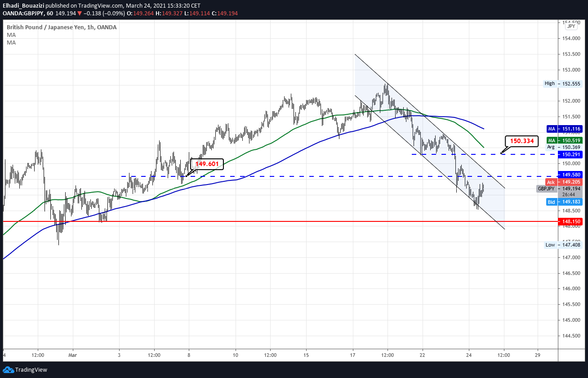Click the date 17 on the time axis
The width and height of the screenshot is (588, 378).
coord(352,355)
